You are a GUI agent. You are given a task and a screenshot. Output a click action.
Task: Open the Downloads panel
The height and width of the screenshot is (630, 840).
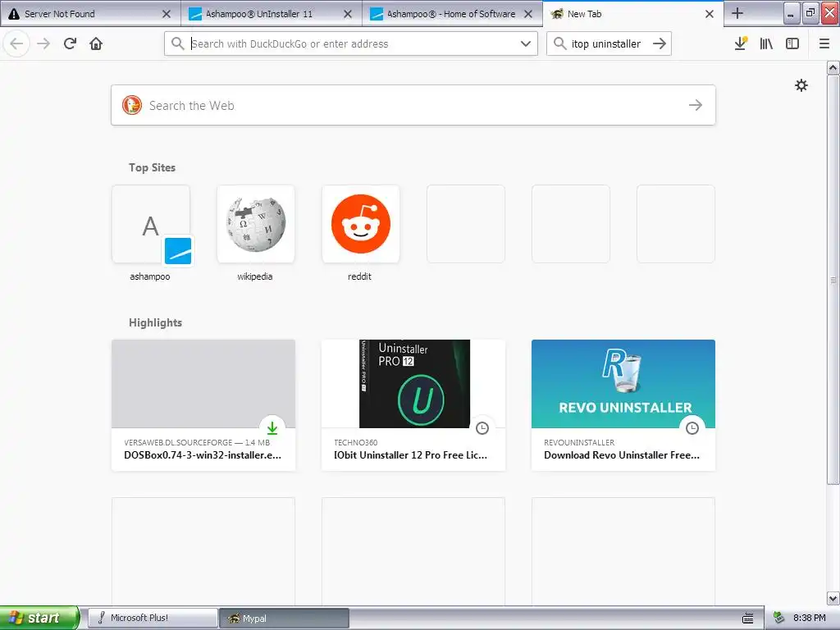tap(741, 43)
